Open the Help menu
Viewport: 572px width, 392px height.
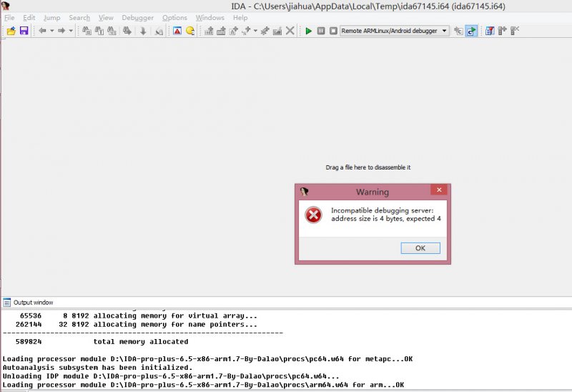[x=240, y=17]
